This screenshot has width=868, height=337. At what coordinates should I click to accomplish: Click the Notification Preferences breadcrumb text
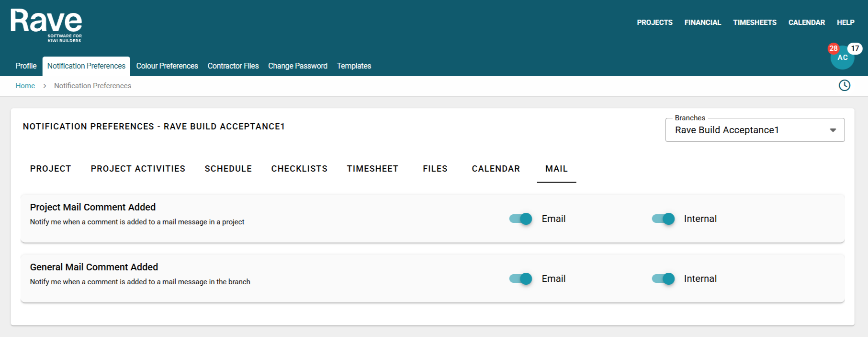click(92, 86)
